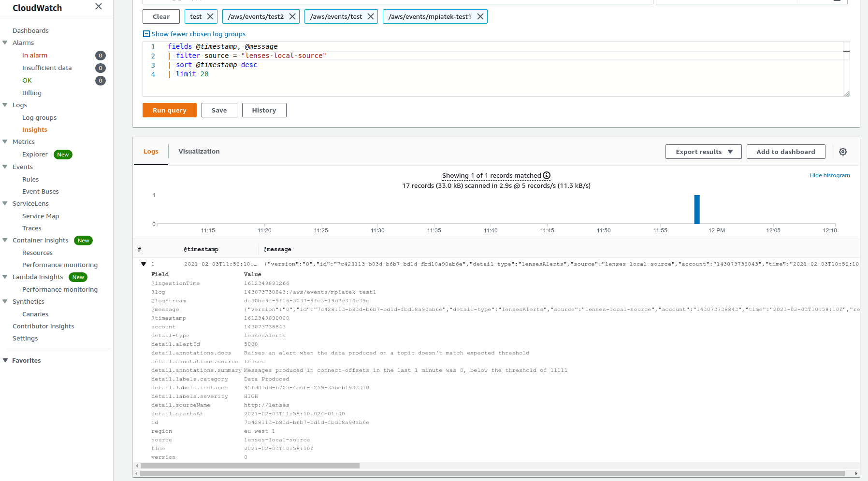The image size is (868, 481).
Task: Remove the /aws/events/mpiatek-test1 log group chip
Action: (480, 16)
